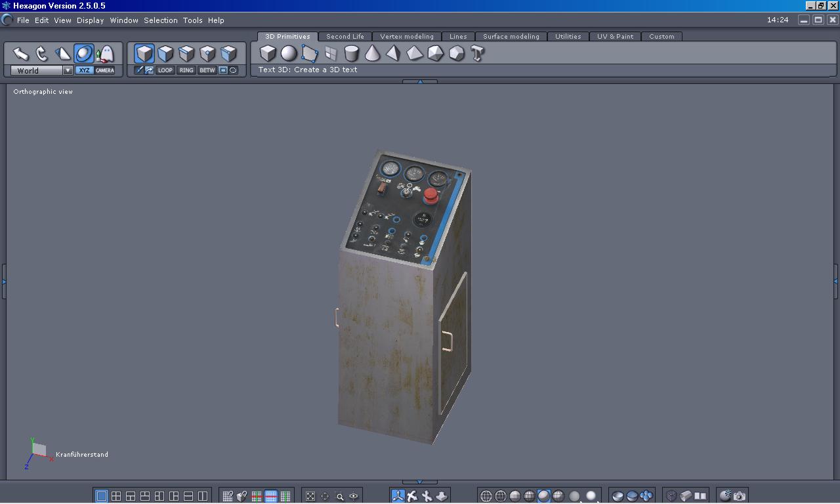
Task: Choose the camera snapshot icon in bottom bar
Action: [x=740, y=496]
